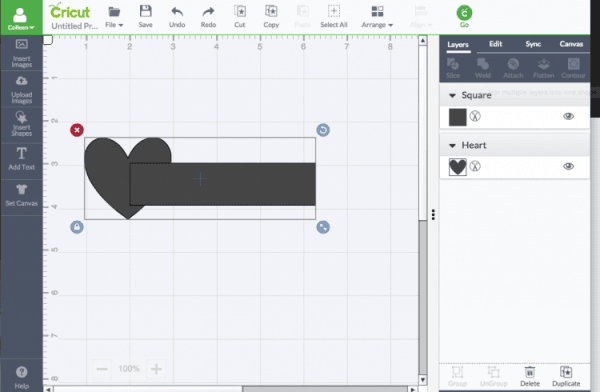Switch to the Edit tab
This screenshot has width=600, height=392.
click(496, 44)
